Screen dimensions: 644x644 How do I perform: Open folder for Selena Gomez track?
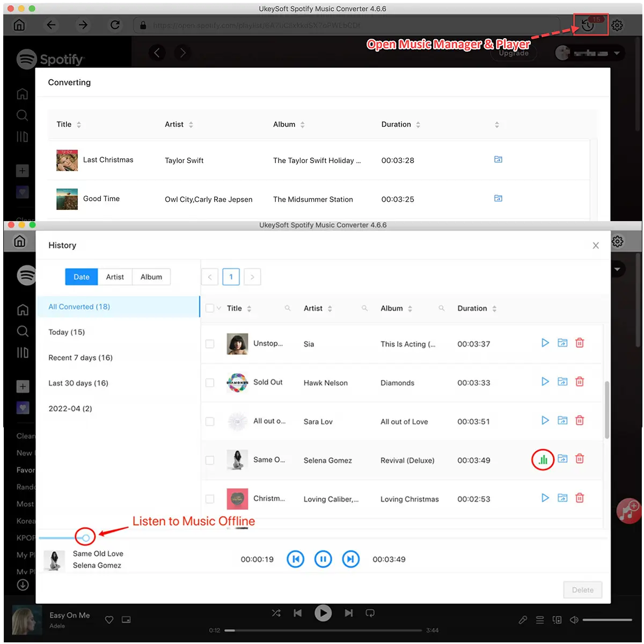click(562, 459)
